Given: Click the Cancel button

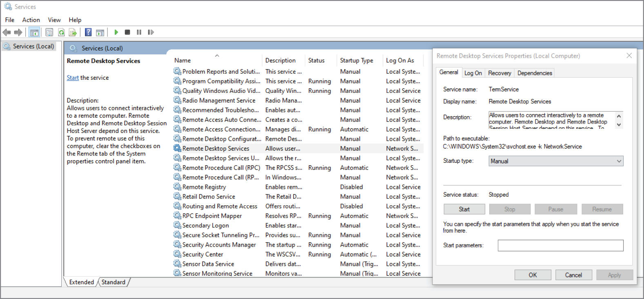Looking at the screenshot, I should [573, 275].
